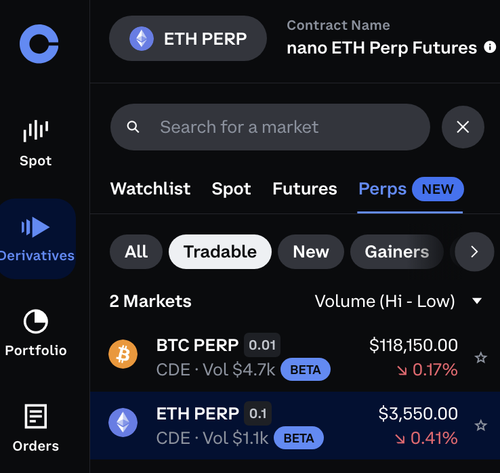Screen dimensions: 500x473
Task: Open the Portfolio pie-chart icon
Action: click(x=36, y=322)
